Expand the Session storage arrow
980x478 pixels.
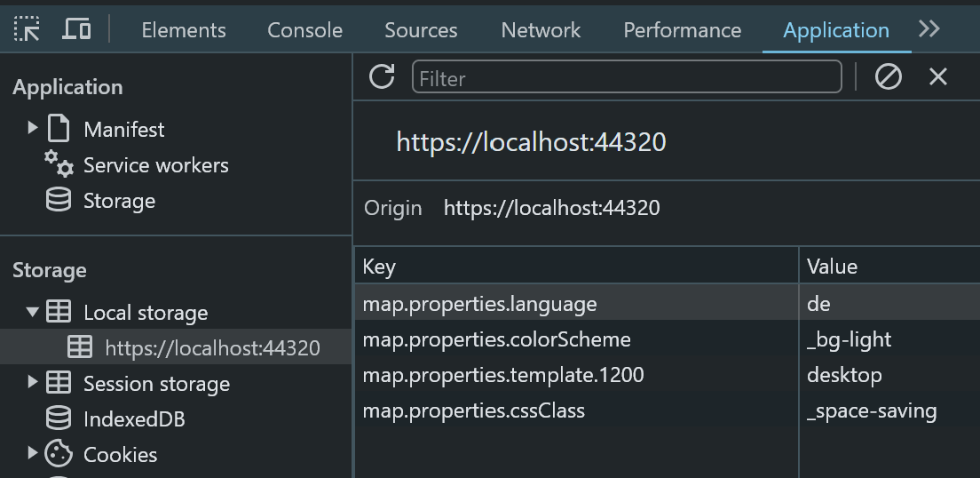(33, 382)
